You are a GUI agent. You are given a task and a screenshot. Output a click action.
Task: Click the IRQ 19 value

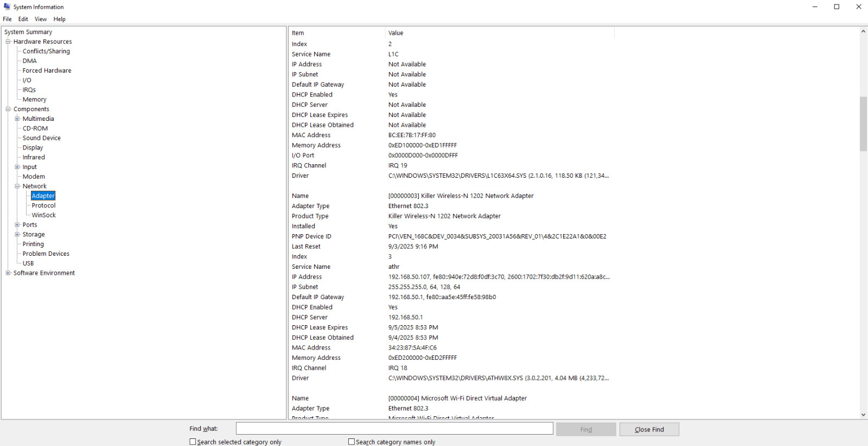click(x=398, y=165)
